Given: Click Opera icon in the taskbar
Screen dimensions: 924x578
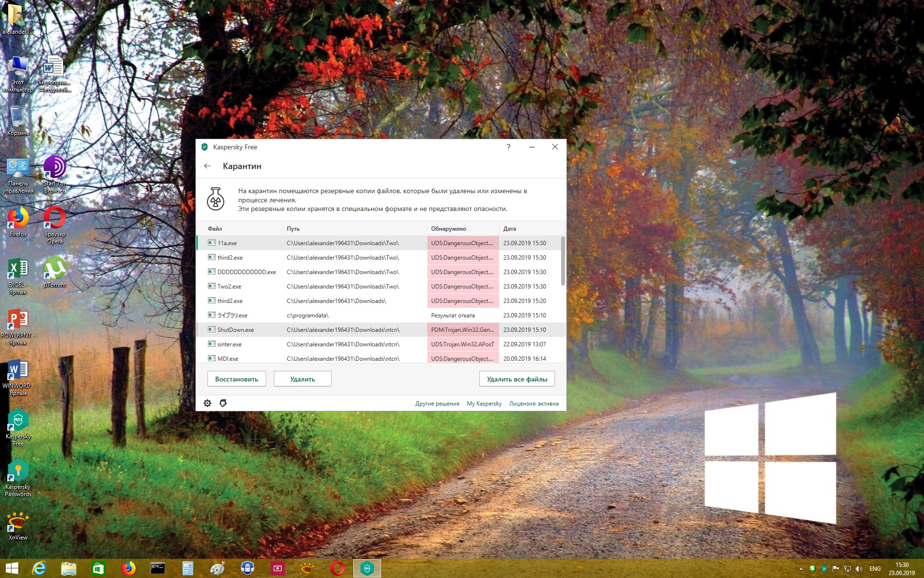Looking at the screenshot, I should 337,568.
